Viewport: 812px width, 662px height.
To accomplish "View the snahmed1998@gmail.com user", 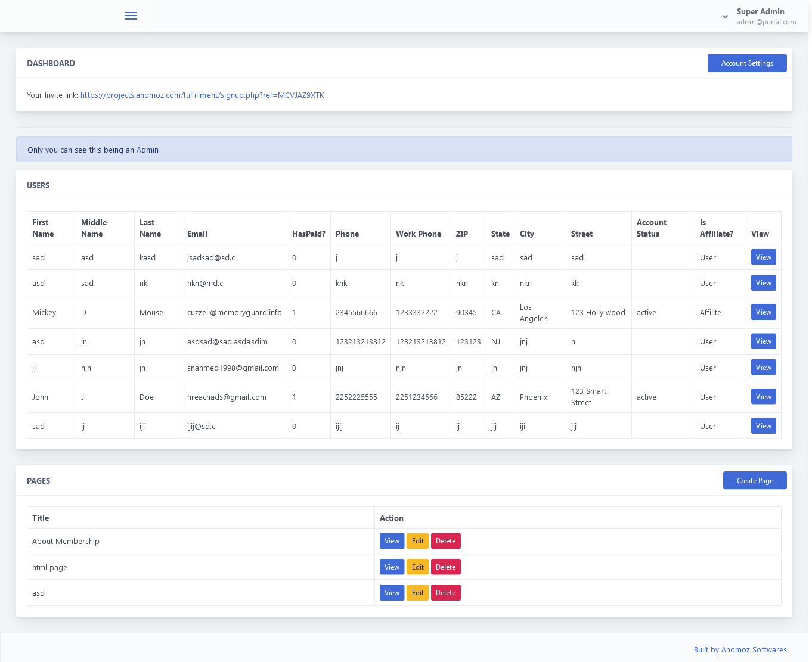I will pos(763,368).
